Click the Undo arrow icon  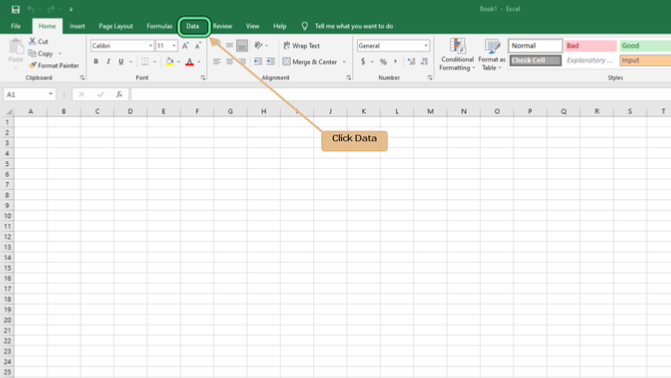pyautogui.click(x=31, y=9)
